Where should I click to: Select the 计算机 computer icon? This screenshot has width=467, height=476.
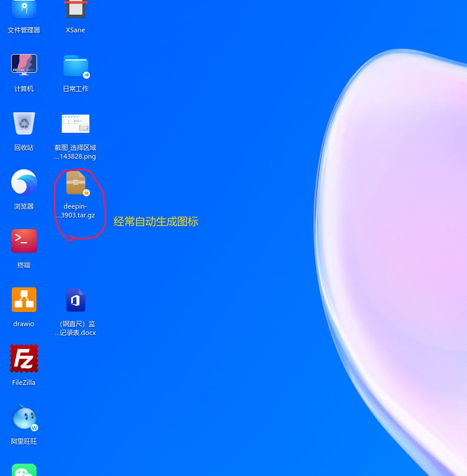click(x=24, y=65)
